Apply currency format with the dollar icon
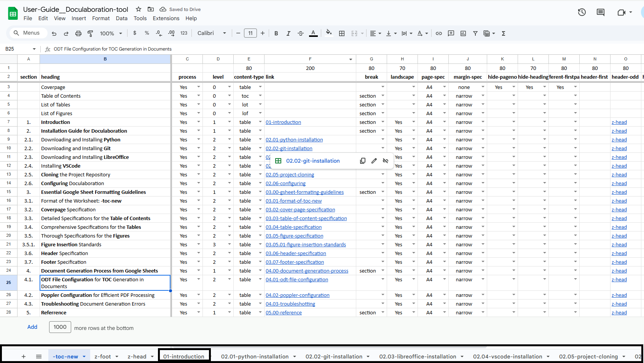Image resolution: width=644 pixels, height=363 pixels. (x=135, y=33)
